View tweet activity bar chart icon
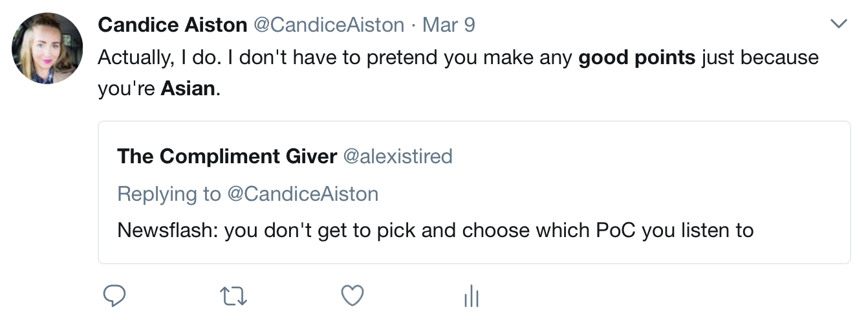Image resolution: width=868 pixels, height=320 pixels. [x=472, y=296]
